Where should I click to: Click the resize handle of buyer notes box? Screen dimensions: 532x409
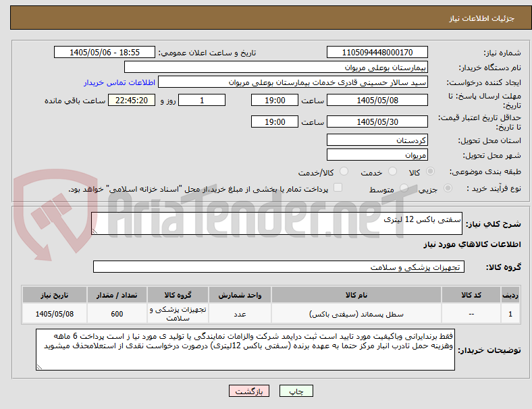coord(39,367)
